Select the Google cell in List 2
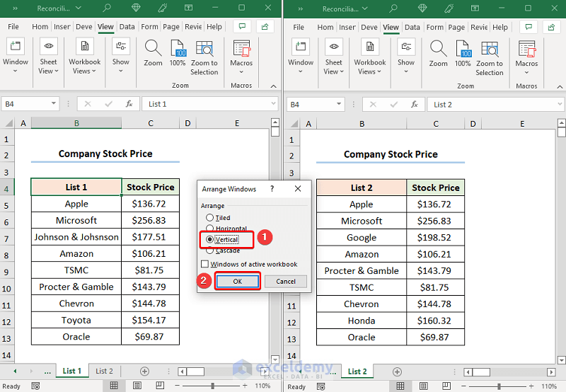Image resolution: width=566 pixels, height=392 pixels. click(x=362, y=238)
